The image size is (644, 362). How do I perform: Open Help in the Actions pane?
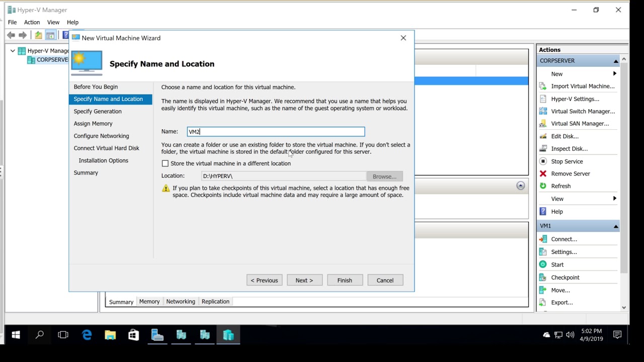point(556,212)
